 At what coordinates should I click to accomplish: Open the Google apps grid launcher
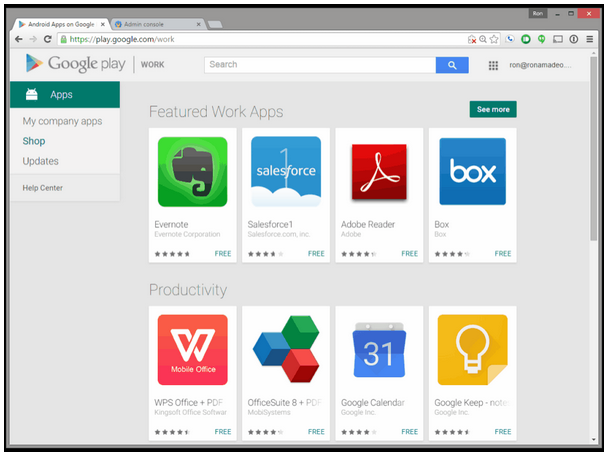(x=493, y=65)
